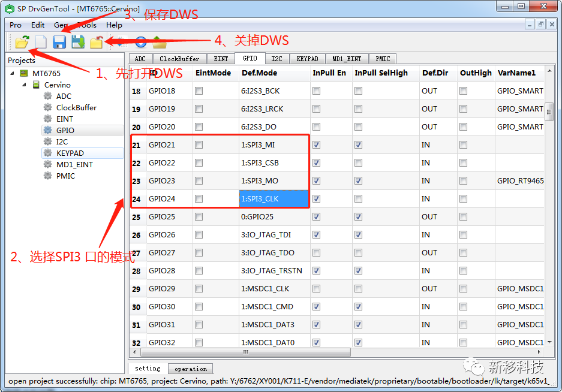The width and height of the screenshot is (562, 392).
Task: Switch to the operation tab at bottom
Action: pyautogui.click(x=190, y=369)
